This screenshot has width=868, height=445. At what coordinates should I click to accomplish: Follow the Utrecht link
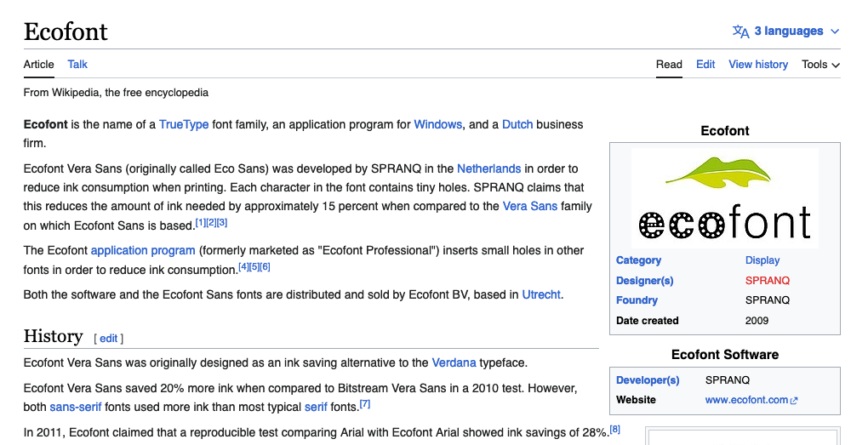point(541,295)
